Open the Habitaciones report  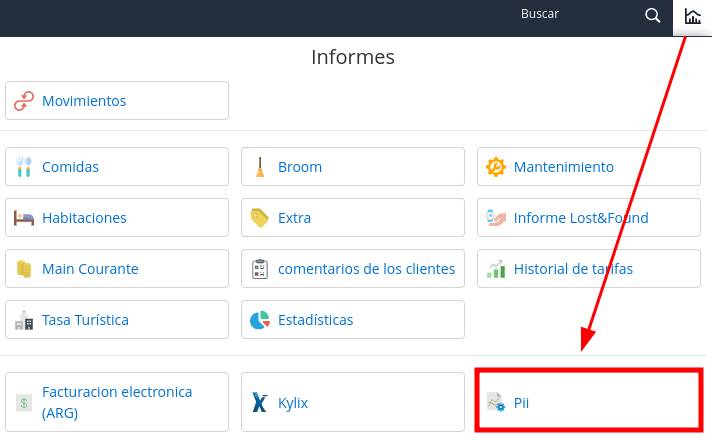tap(117, 218)
